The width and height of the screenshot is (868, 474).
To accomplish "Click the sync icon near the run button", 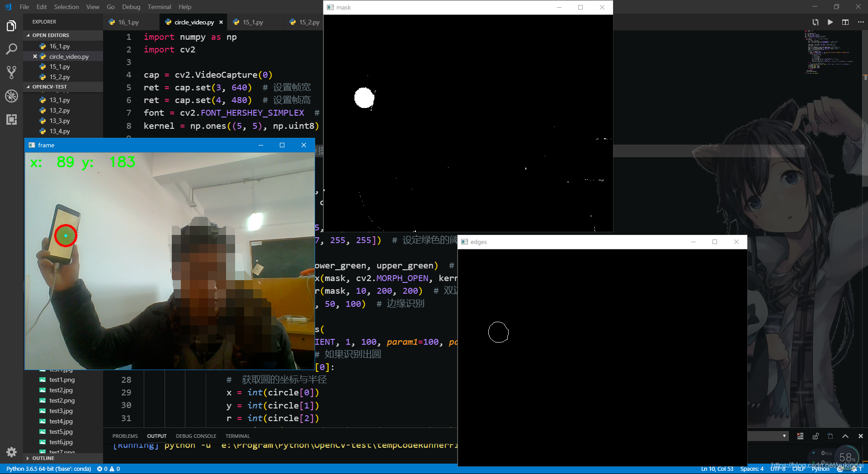I will [x=815, y=22].
